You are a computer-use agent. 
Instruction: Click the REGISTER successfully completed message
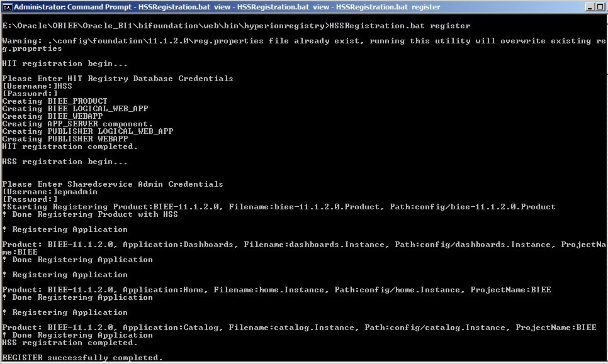81,357
